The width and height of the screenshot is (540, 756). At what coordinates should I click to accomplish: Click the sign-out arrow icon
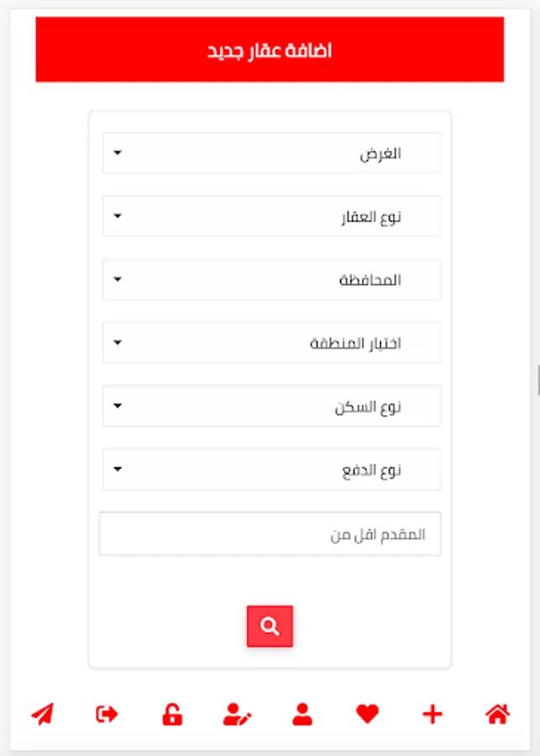click(107, 715)
